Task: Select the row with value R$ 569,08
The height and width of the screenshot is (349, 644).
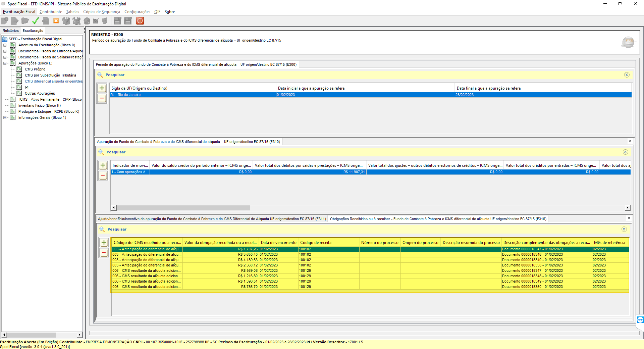Action: coord(370,271)
